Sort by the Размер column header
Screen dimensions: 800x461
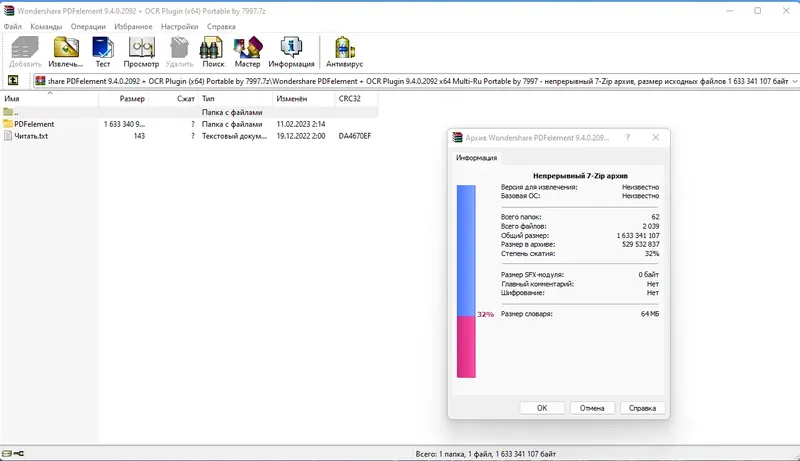pyautogui.click(x=123, y=98)
